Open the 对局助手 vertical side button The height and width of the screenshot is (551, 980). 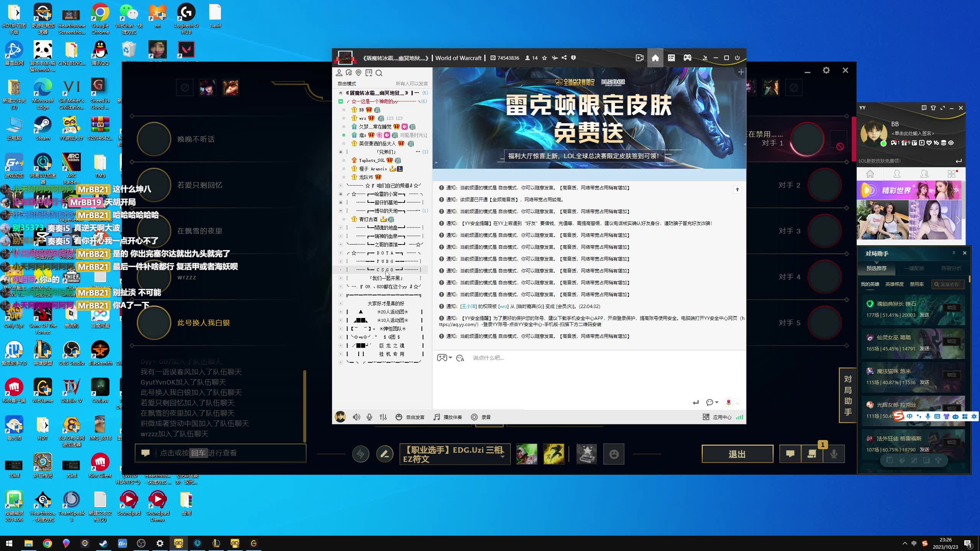848,395
